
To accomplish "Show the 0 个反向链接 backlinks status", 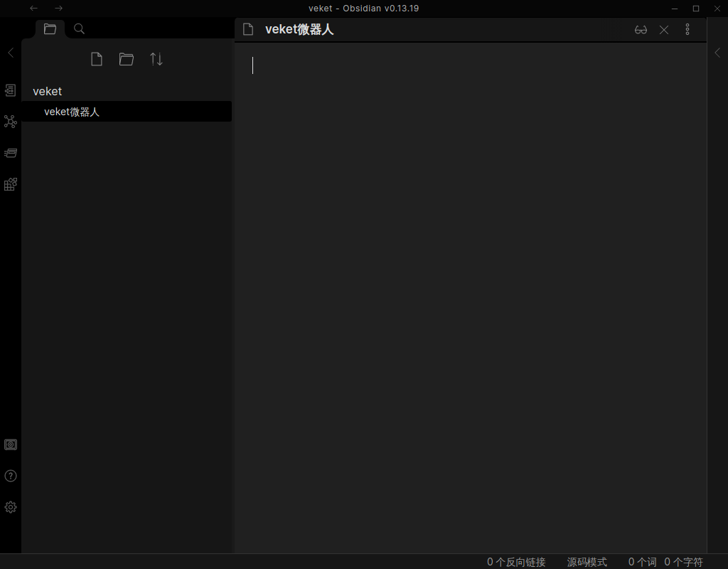I will click(x=516, y=562).
